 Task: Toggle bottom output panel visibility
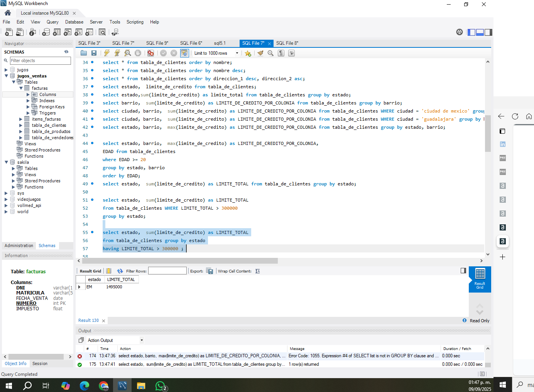(x=480, y=32)
